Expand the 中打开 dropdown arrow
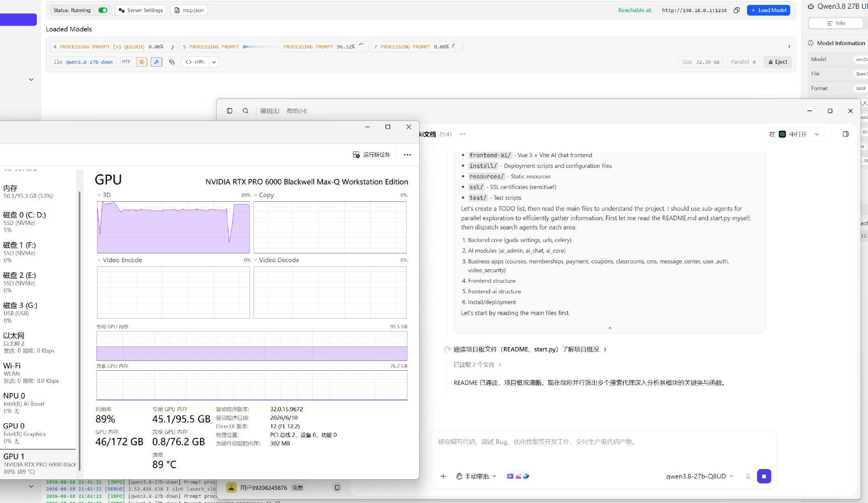The width and height of the screenshot is (868, 503). pyautogui.click(x=817, y=134)
